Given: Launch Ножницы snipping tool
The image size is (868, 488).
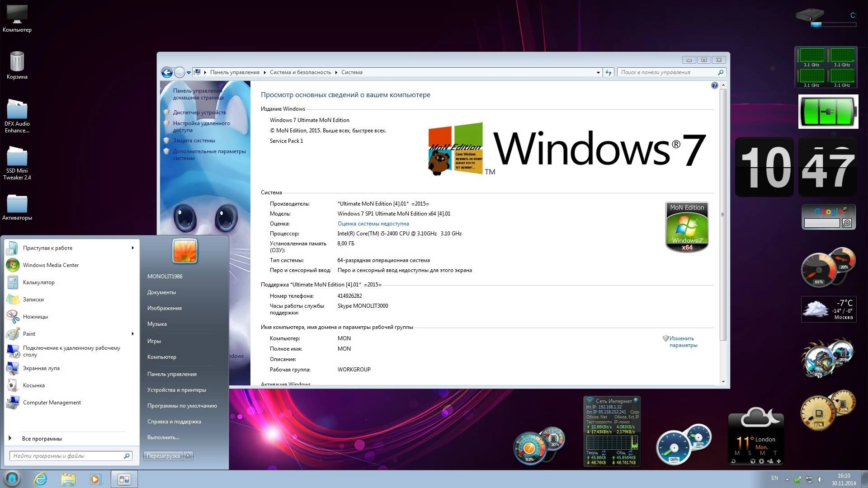Looking at the screenshot, I should pyautogui.click(x=71, y=317).
